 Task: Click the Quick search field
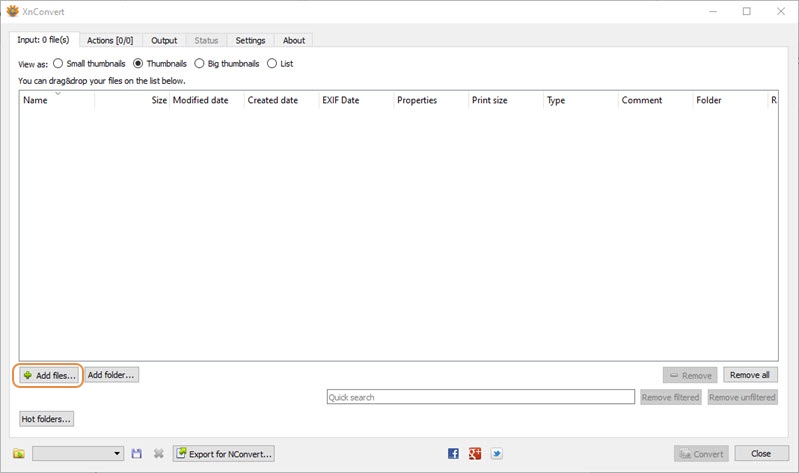click(480, 397)
